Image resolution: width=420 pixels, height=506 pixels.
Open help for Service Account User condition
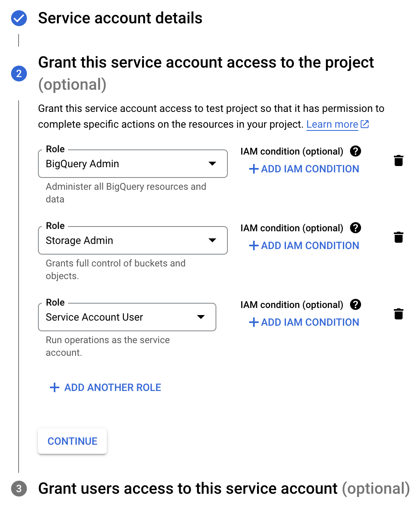356,304
